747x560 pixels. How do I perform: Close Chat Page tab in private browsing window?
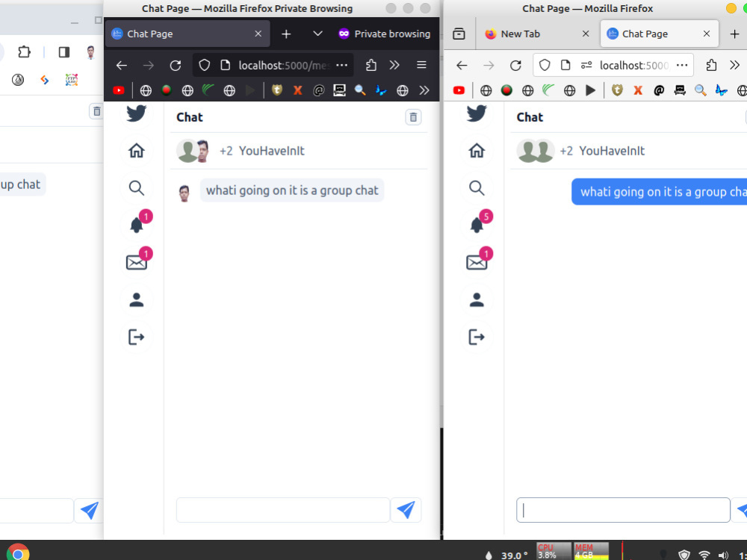click(258, 34)
